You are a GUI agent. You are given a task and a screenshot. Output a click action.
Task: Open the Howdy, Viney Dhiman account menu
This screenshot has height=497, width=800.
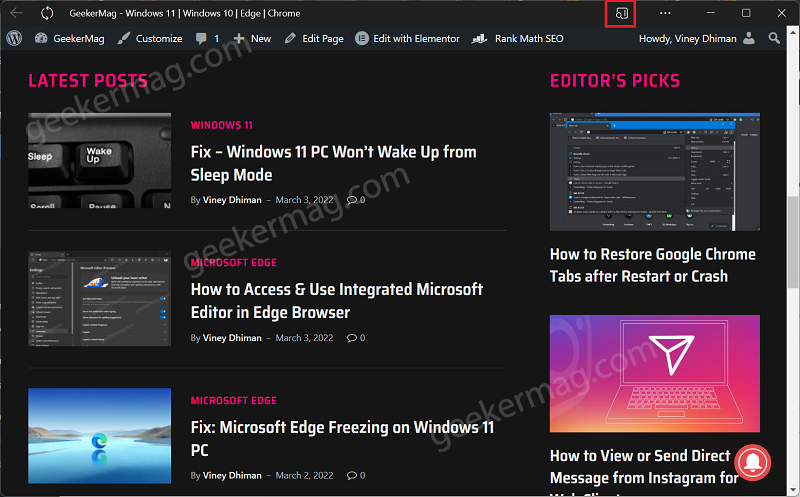(688, 39)
